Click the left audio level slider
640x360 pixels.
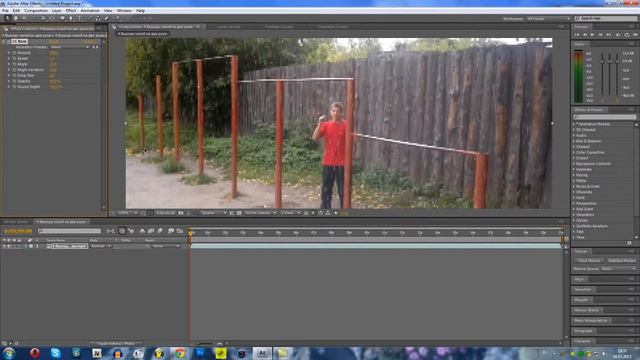point(602,61)
